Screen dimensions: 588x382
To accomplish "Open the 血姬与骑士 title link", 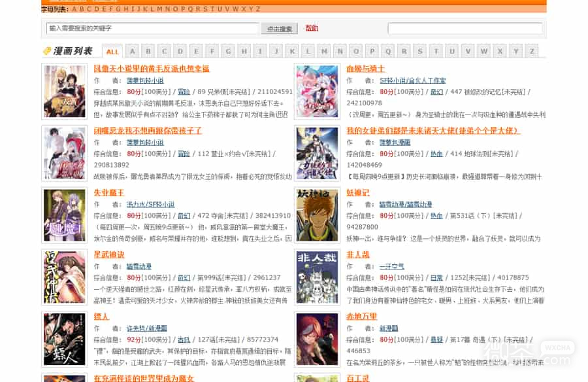I will click(366, 69).
